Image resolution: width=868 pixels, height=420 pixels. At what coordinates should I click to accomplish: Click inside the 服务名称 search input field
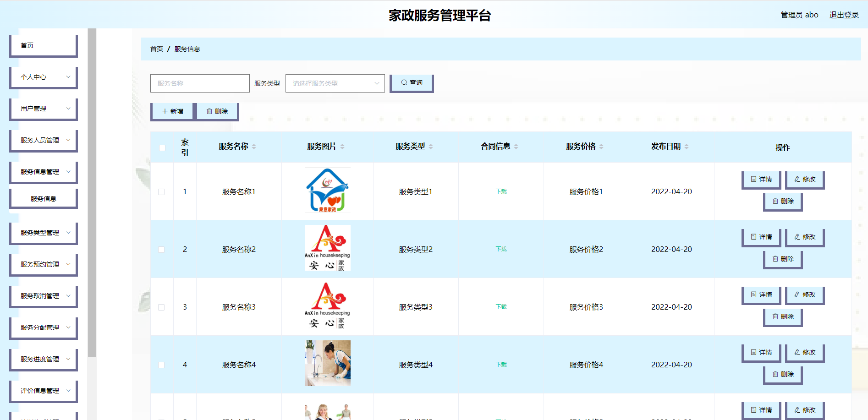pyautogui.click(x=199, y=83)
